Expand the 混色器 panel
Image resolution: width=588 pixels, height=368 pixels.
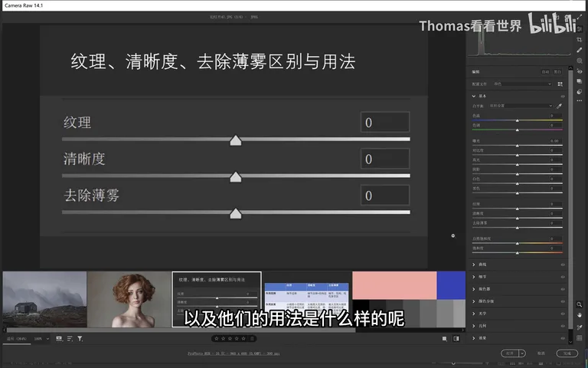coord(474,289)
